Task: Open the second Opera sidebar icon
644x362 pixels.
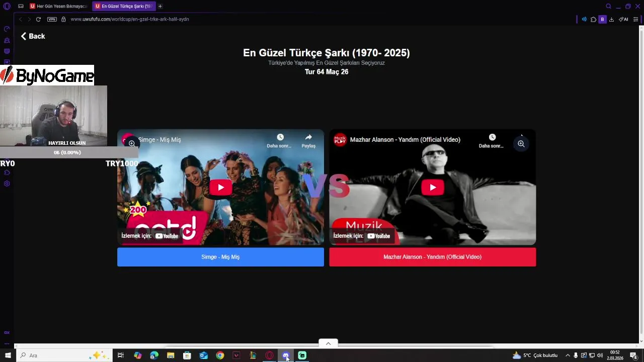Action: (x=7, y=40)
